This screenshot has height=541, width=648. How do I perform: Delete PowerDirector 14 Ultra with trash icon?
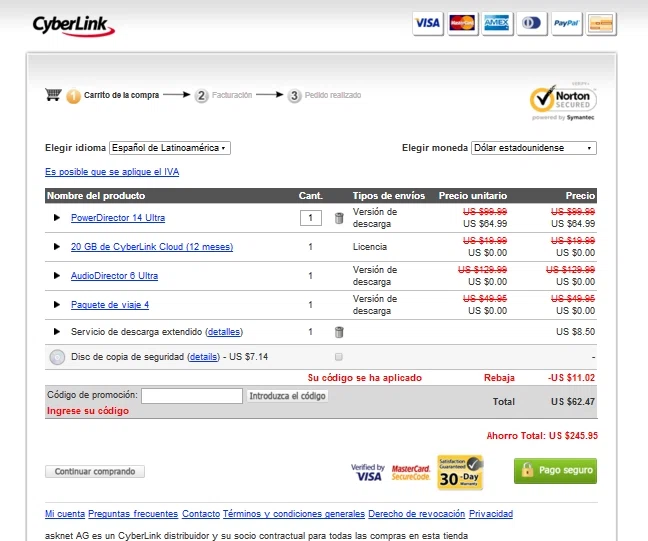coord(339,218)
